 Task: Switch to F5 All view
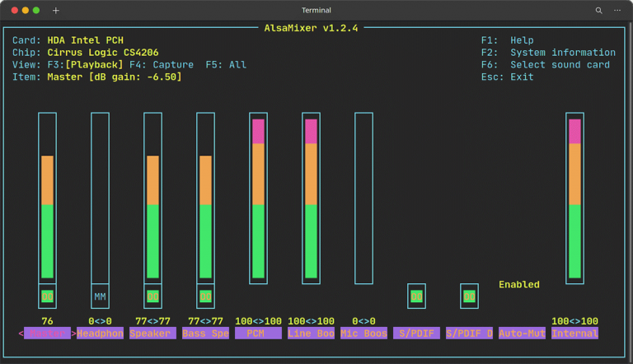226,64
